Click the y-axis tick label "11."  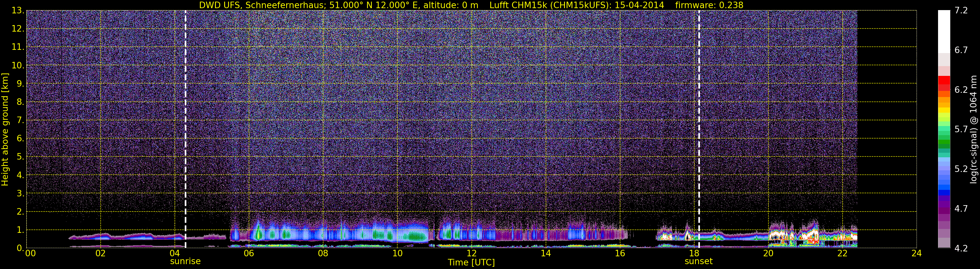(x=18, y=47)
